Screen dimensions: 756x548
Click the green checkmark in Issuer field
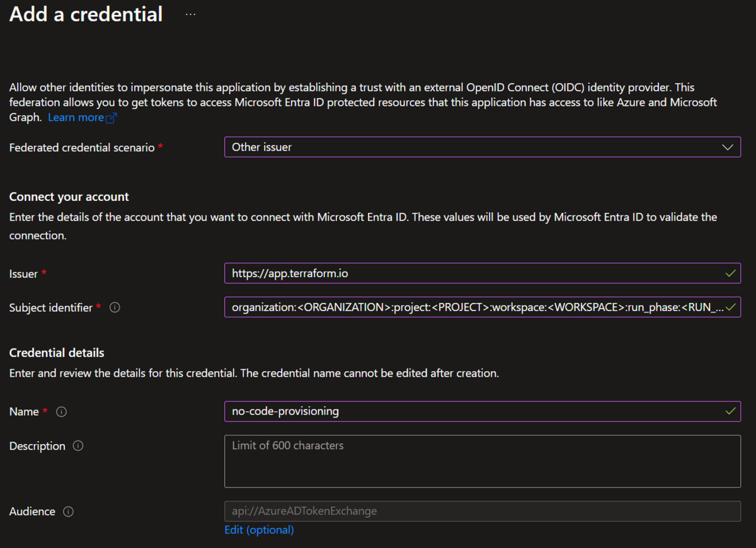tap(731, 273)
